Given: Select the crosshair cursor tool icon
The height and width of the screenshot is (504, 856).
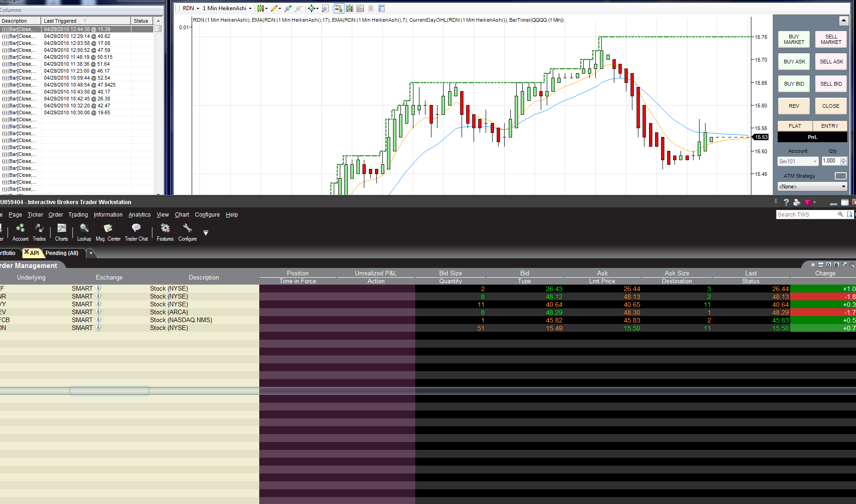Looking at the screenshot, I should [x=312, y=8].
